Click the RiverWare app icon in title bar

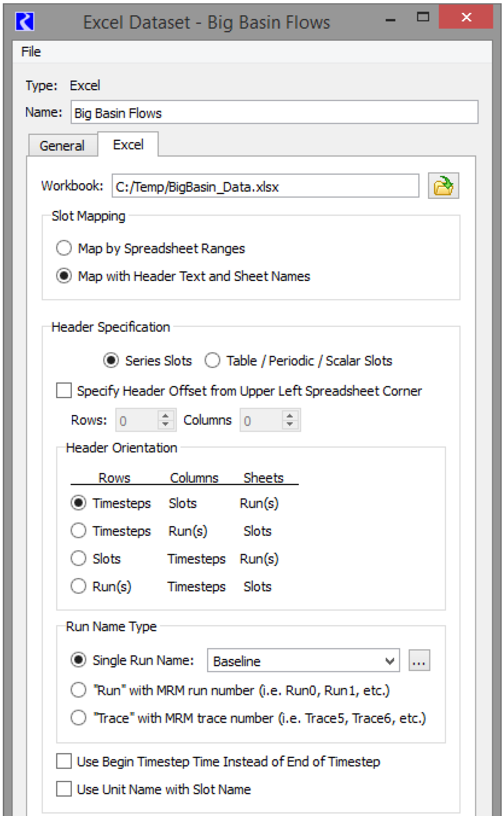[25, 22]
